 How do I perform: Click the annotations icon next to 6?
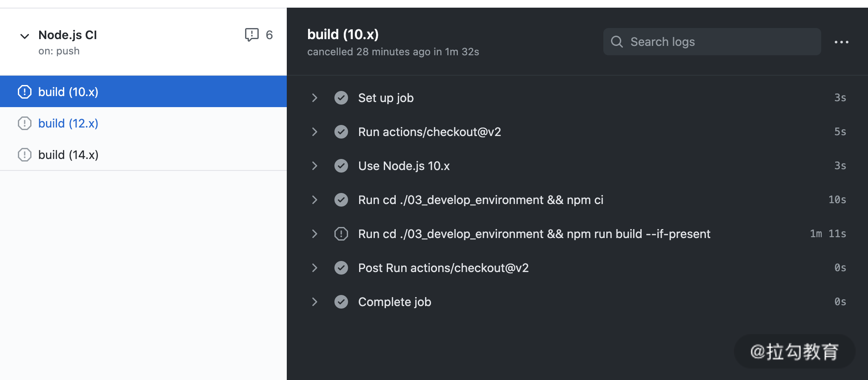click(x=252, y=35)
